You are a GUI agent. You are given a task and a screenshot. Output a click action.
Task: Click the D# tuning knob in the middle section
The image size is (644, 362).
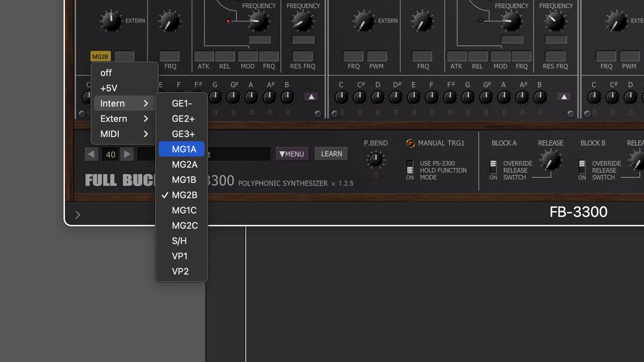click(396, 98)
